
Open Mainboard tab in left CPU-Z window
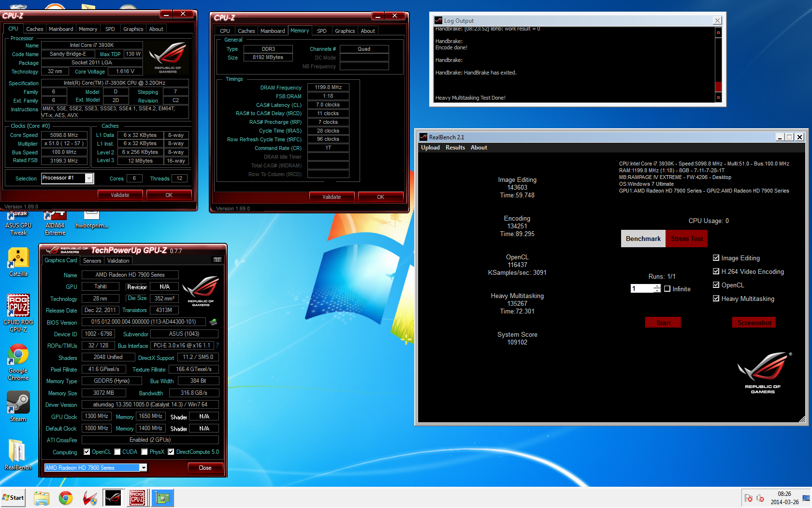(x=61, y=29)
